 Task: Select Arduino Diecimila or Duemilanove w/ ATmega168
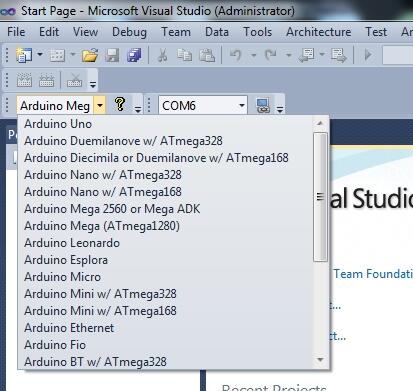point(165,158)
